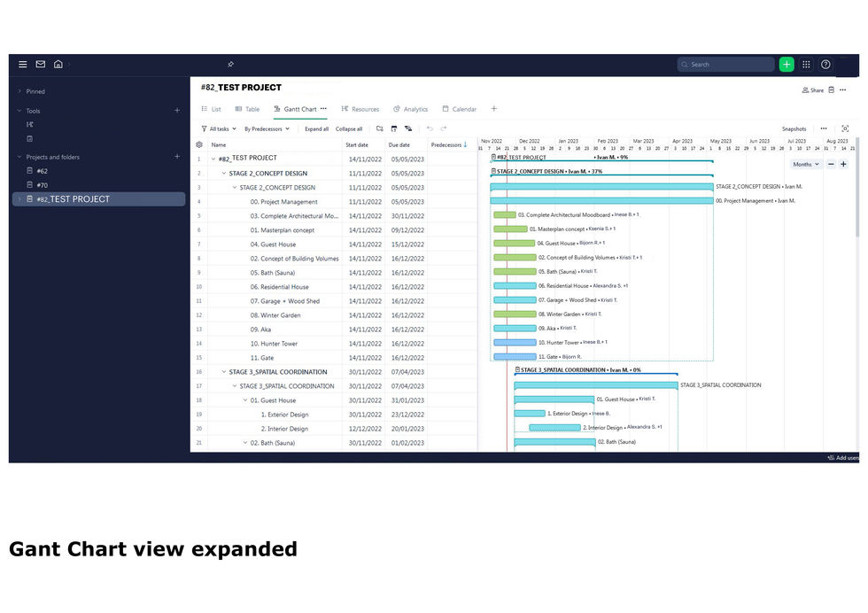Viewport: 868px width, 613px height.
Task: Select the 06. Residential House row
Action: tap(333, 287)
